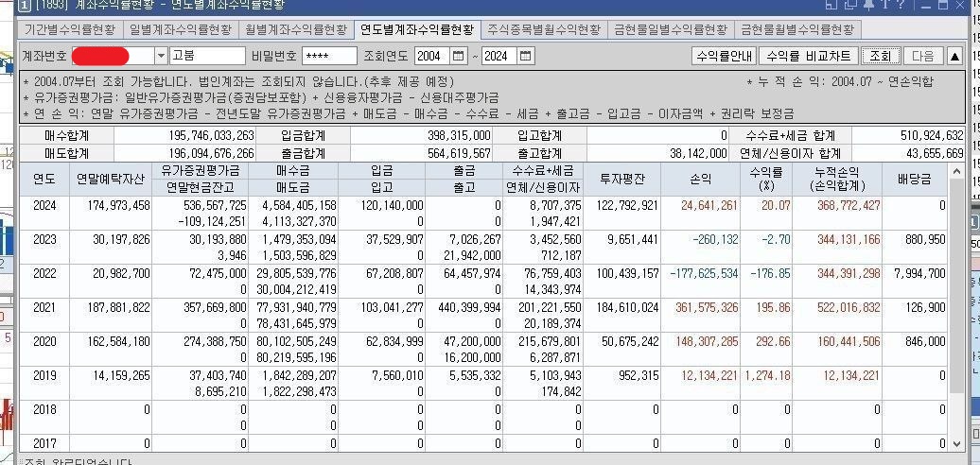Viewport: 980px width, 465px height.
Task: Click the 연말예탁자산 column header
Action: pyautogui.click(x=110, y=180)
